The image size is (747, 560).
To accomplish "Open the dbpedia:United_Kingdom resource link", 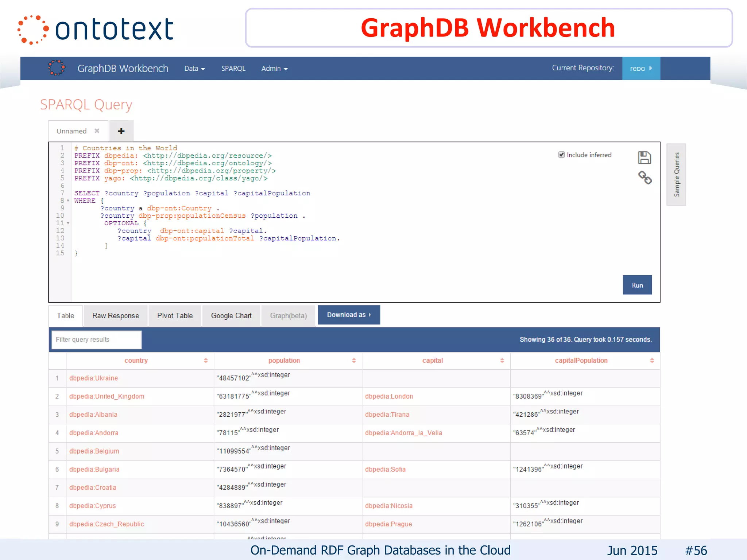I will pos(107,396).
